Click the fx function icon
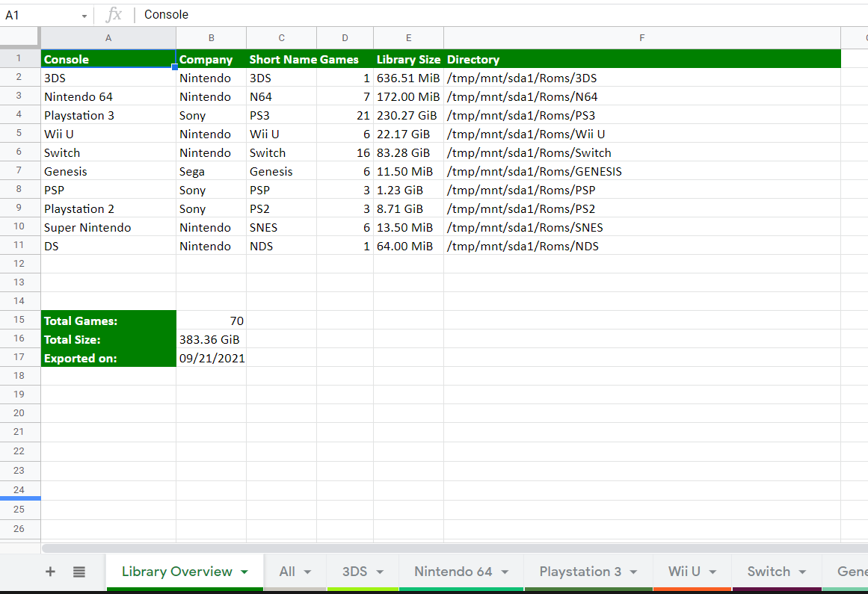Image resolution: width=868 pixels, height=594 pixels. point(114,14)
